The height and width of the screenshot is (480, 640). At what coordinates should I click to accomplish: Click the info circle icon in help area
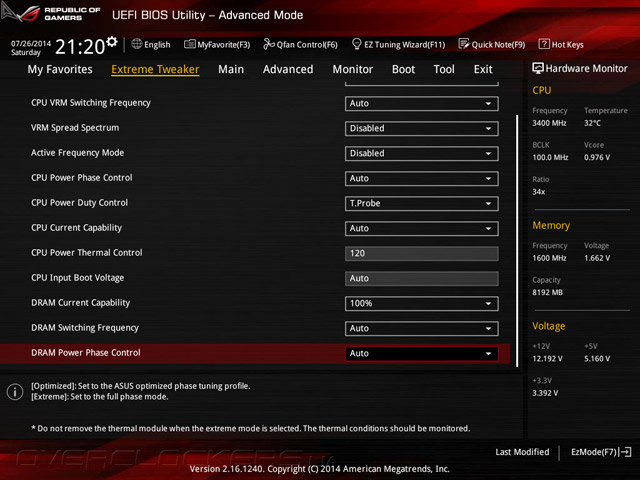[15, 392]
